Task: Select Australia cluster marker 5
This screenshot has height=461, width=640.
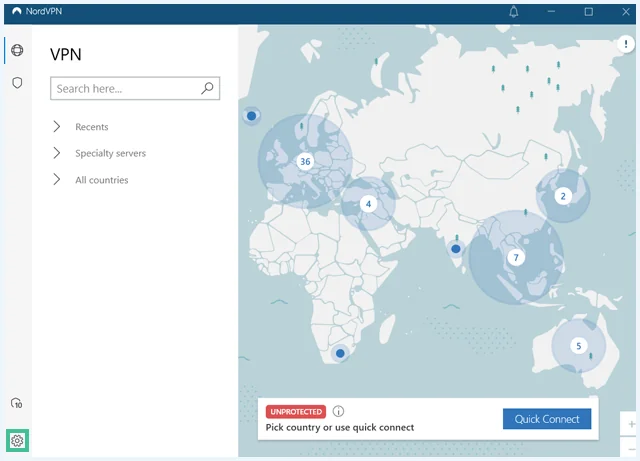Action: click(x=578, y=346)
